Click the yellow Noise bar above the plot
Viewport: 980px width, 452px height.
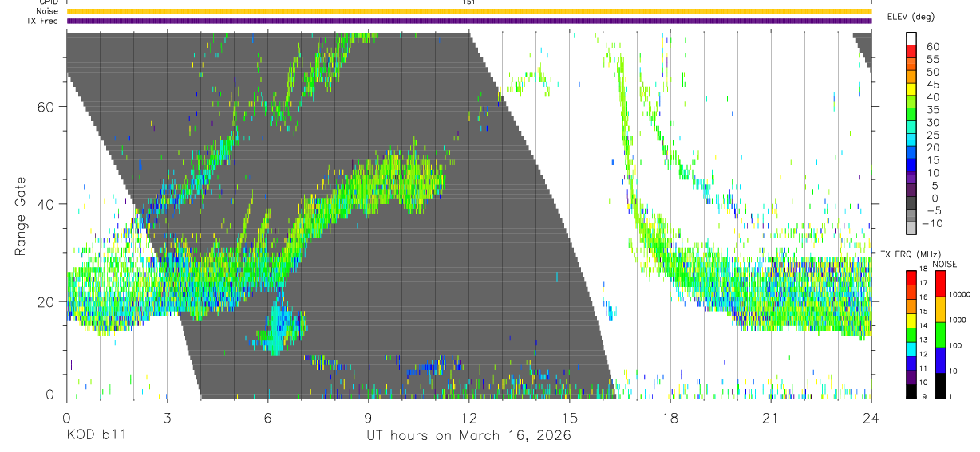click(468, 11)
